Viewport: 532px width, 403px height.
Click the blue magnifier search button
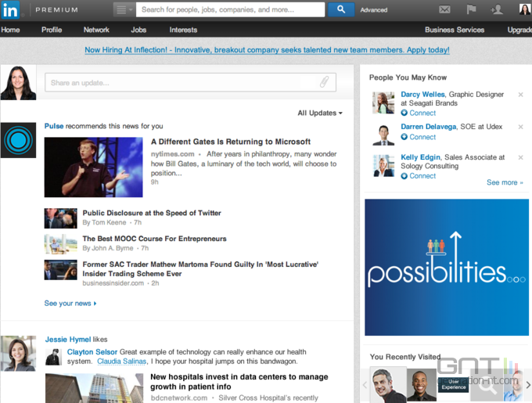pos(341,10)
